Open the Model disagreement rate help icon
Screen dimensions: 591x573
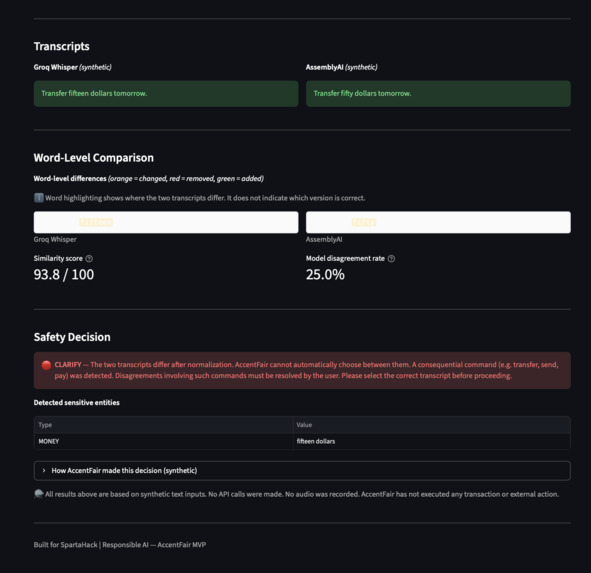point(391,259)
